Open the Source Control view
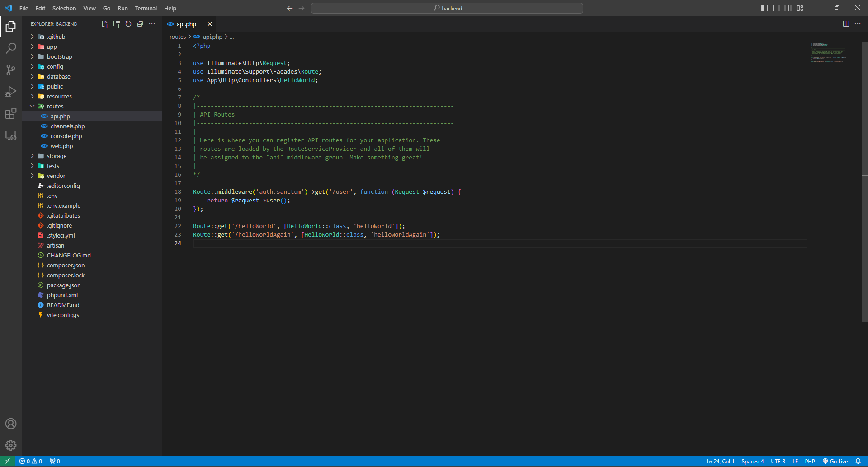 11,70
